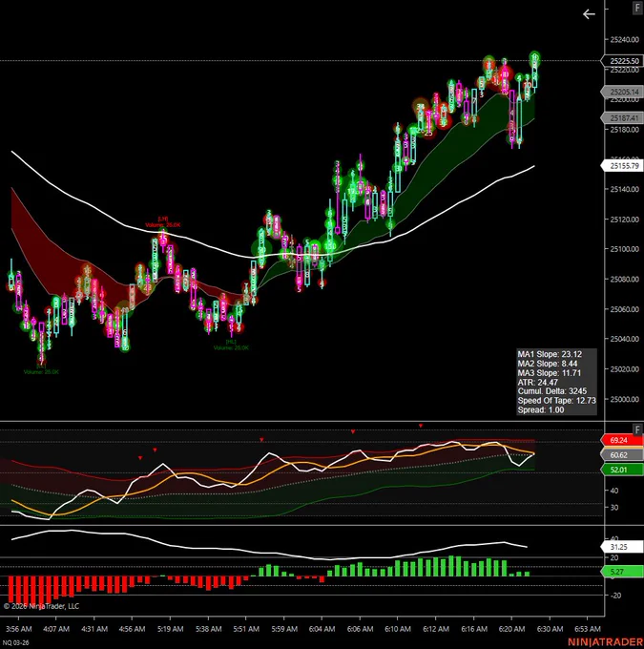Click the 6:10 AM time axis label
Screen dimensions: 644x649
coord(398,629)
